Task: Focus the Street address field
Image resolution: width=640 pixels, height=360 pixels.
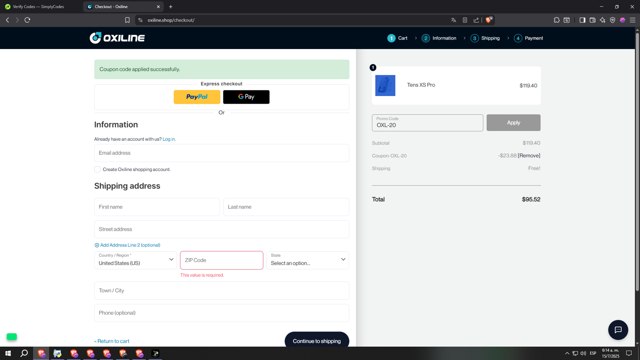Action: (x=222, y=229)
